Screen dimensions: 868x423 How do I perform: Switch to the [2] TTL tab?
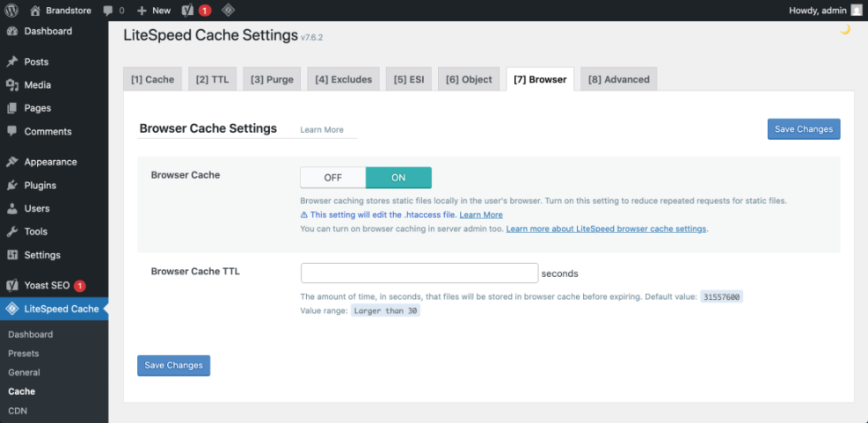coord(212,79)
